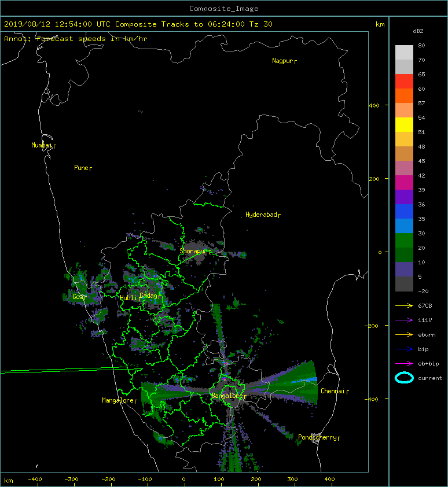
Task: Click the cyan 'current' ellipse legend icon
Action: click(404, 378)
